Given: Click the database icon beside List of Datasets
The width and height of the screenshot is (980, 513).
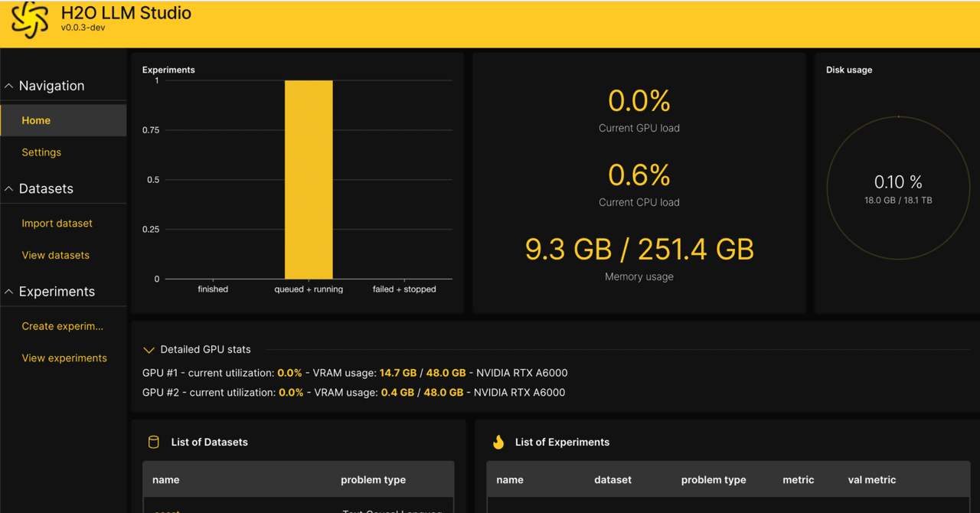Looking at the screenshot, I should 153,442.
